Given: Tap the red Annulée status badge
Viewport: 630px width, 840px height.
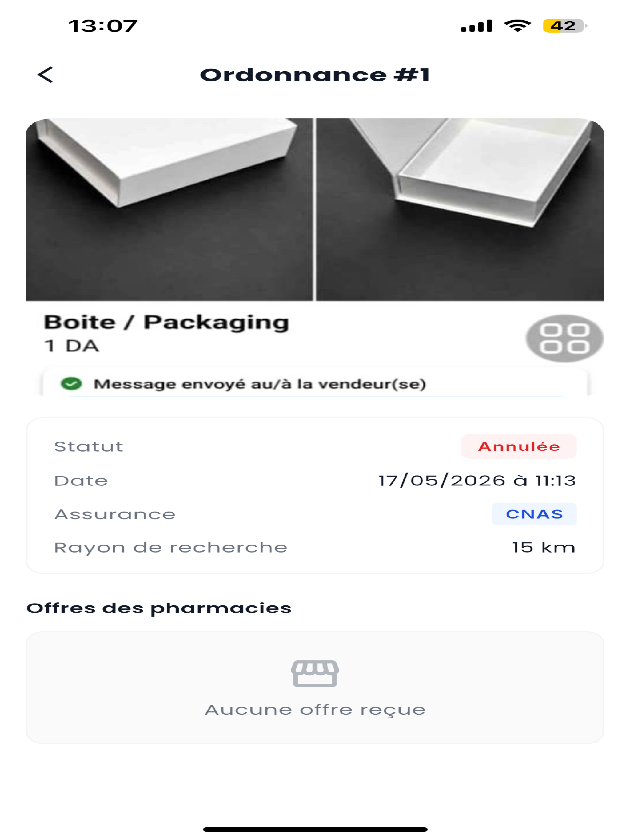Looking at the screenshot, I should point(519,446).
